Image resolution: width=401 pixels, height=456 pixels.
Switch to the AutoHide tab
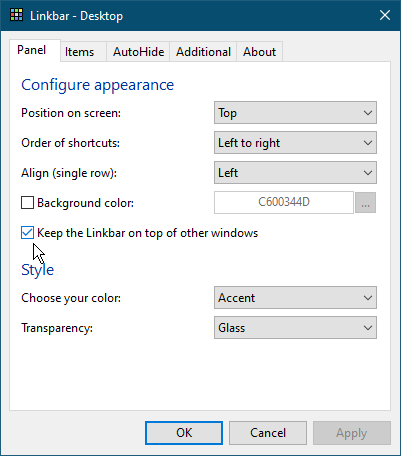(x=138, y=52)
